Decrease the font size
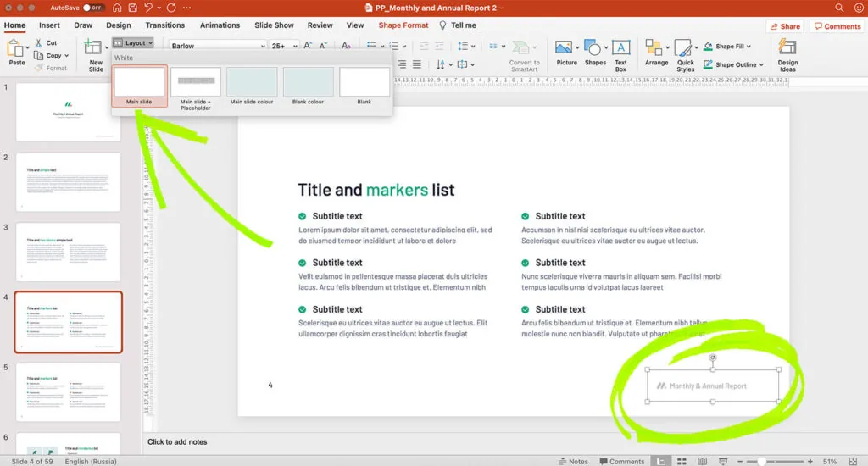 click(x=323, y=46)
